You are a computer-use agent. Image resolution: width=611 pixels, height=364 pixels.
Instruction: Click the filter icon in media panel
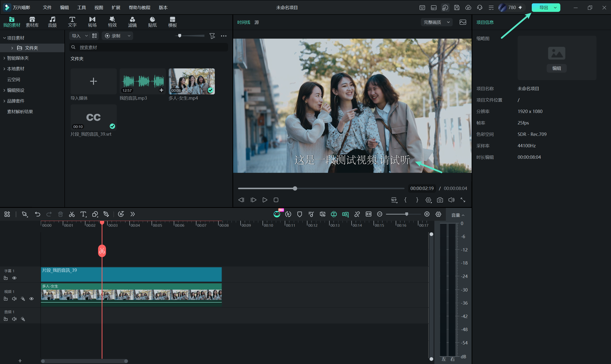pyautogui.click(x=212, y=36)
